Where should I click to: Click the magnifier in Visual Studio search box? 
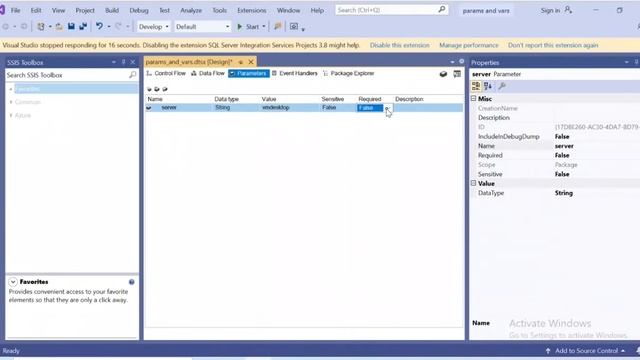(442, 9)
